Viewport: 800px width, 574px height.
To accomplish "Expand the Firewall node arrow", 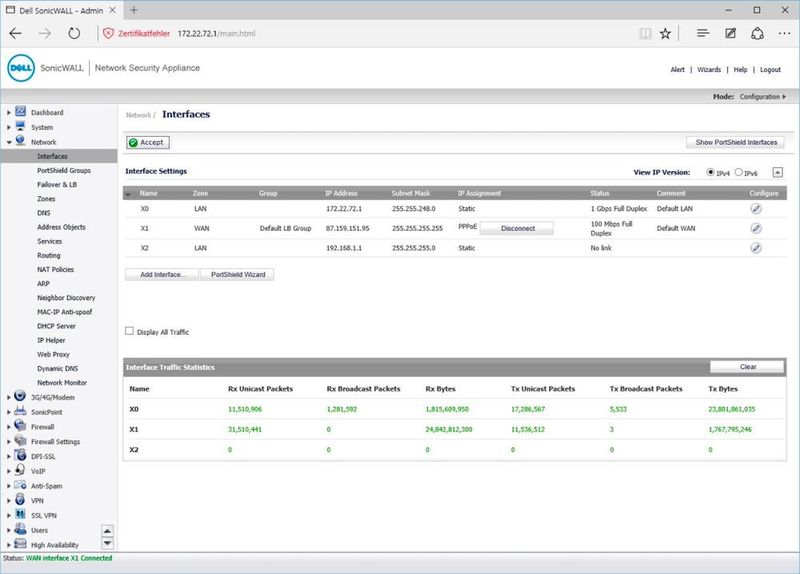I will 9,427.
